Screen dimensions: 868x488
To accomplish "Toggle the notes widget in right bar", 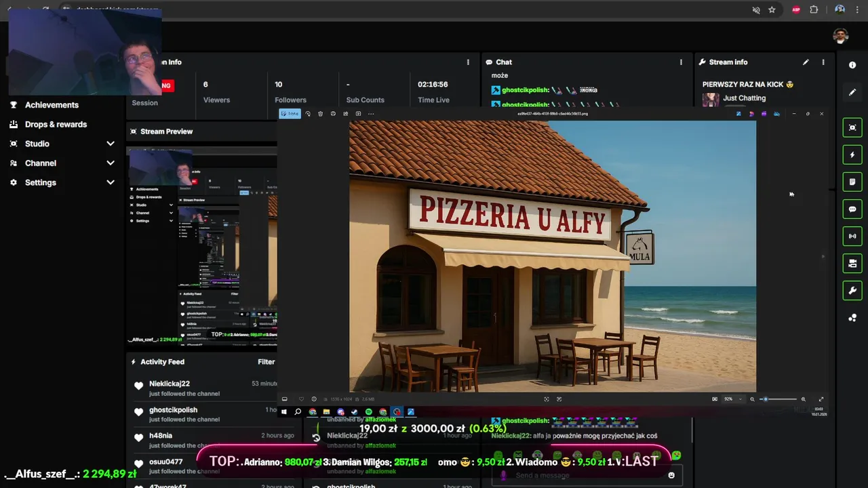I will (852, 182).
